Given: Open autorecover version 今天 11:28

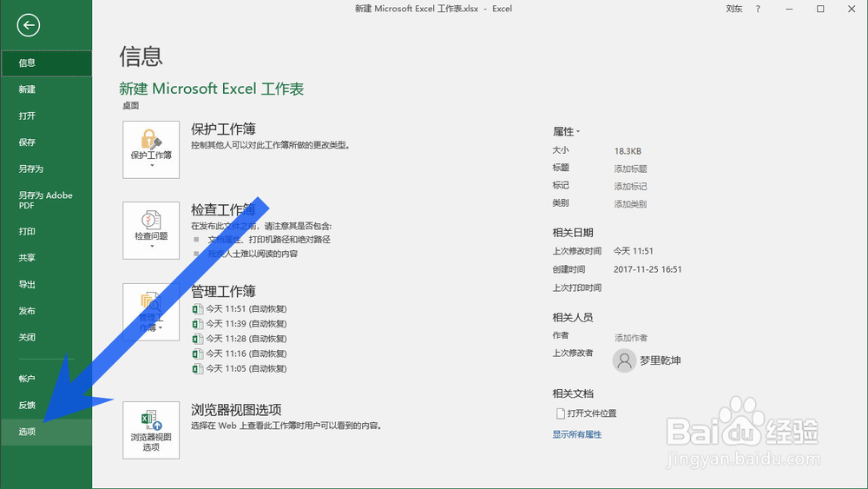Looking at the screenshot, I should [240, 339].
